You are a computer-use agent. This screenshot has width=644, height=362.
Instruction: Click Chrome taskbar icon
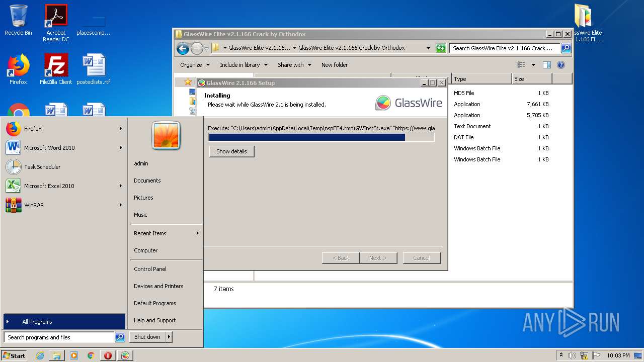coord(91,355)
